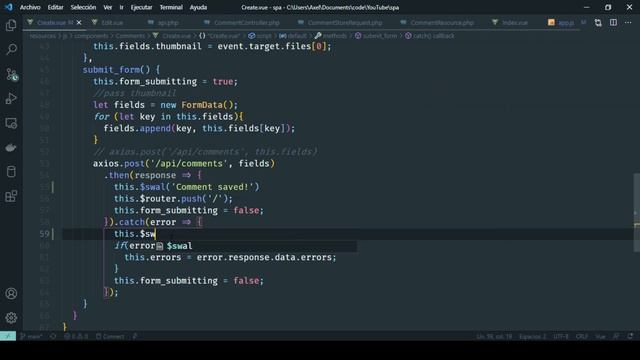Viewport: 640px width, 360px height.
Task: Close the Create.vue tab
Action: [79, 22]
